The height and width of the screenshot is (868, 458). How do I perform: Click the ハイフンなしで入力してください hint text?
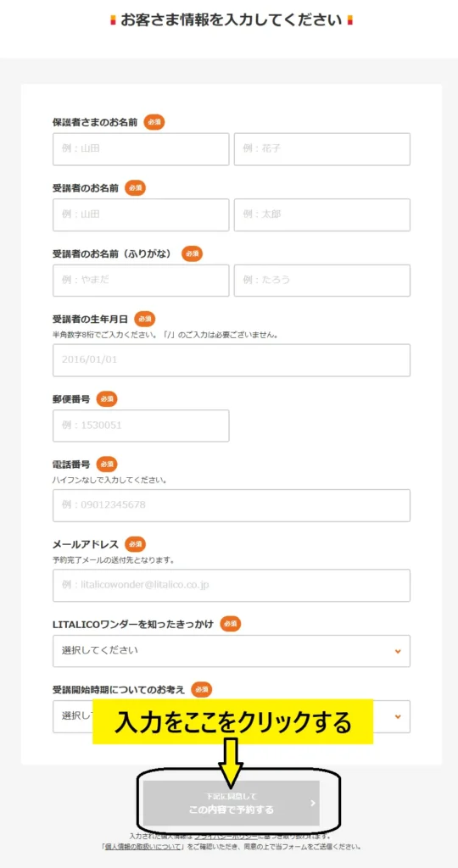click(109, 480)
